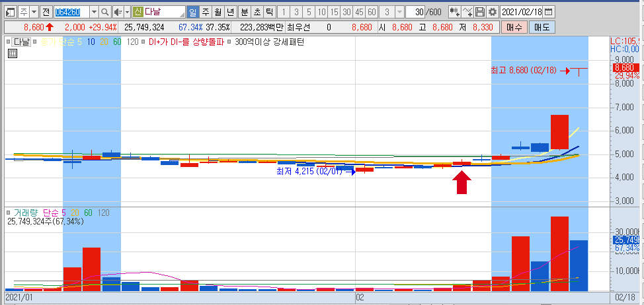Expand the custom interval dropdown arrow
Viewport: 644px width, 305px height.
tap(399, 13)
